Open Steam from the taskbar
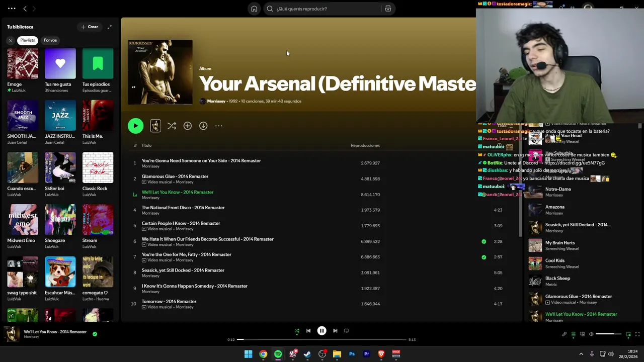The height and width of the screenshot is (362, 644). click(307, 354)
